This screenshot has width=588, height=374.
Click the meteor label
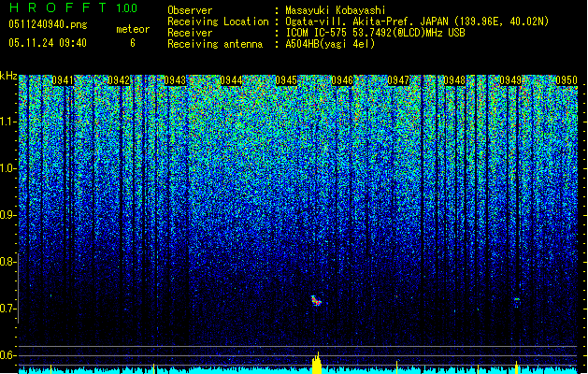click(133, 29)
